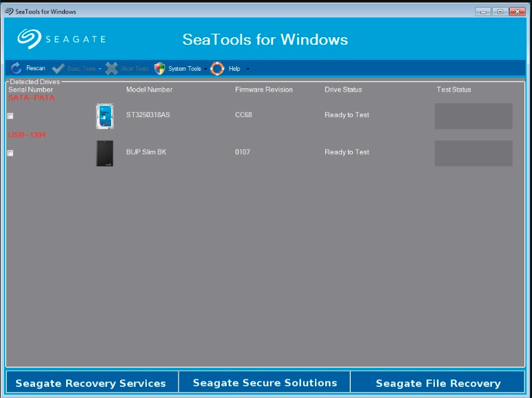The width and height of the screenshot is (532, 398).
Task: Click the test status bar for BUP Slim BK
Action: tap(473, 153)
